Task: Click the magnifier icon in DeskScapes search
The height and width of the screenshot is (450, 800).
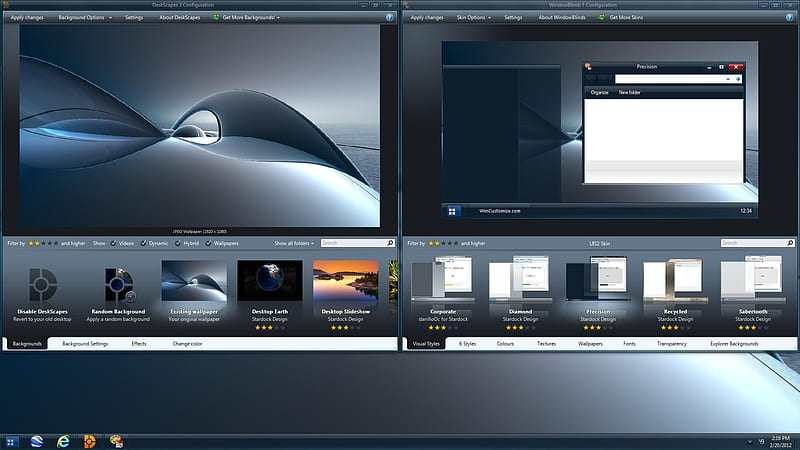Action: coord(390,243)
